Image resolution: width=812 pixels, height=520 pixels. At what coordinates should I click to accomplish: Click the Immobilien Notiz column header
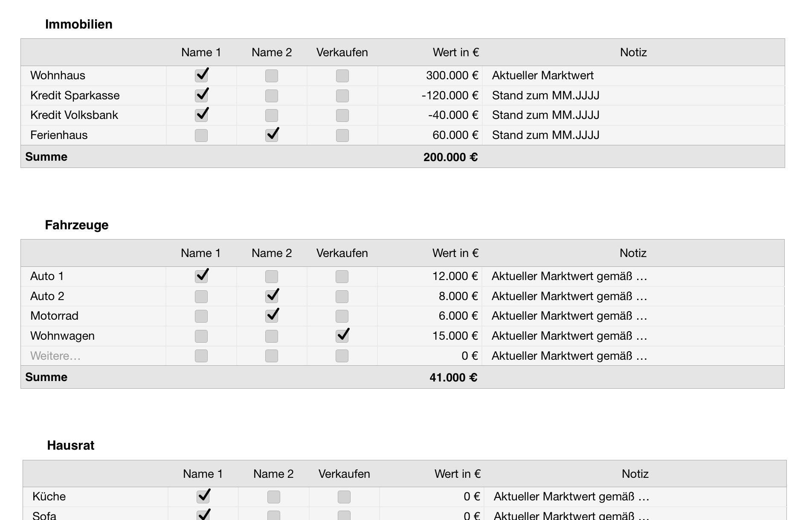tap(633, 52)
